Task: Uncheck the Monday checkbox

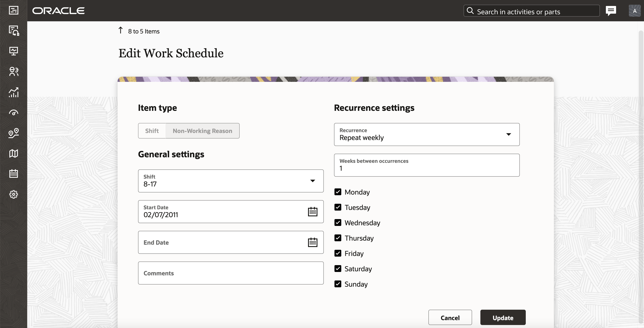Action: tap(338, 192)
